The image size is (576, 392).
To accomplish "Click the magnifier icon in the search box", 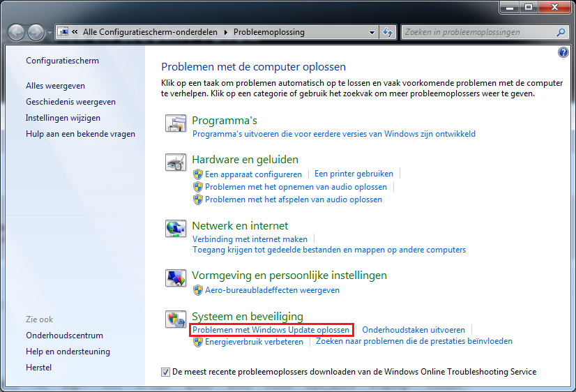I will [561, 32].
